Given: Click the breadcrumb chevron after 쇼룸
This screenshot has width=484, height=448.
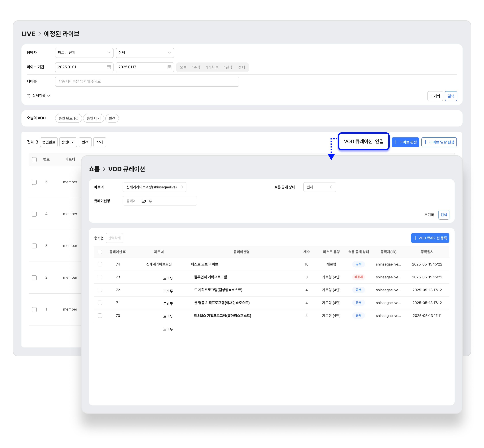Looking at the screenshot, I should pos(104,169).
